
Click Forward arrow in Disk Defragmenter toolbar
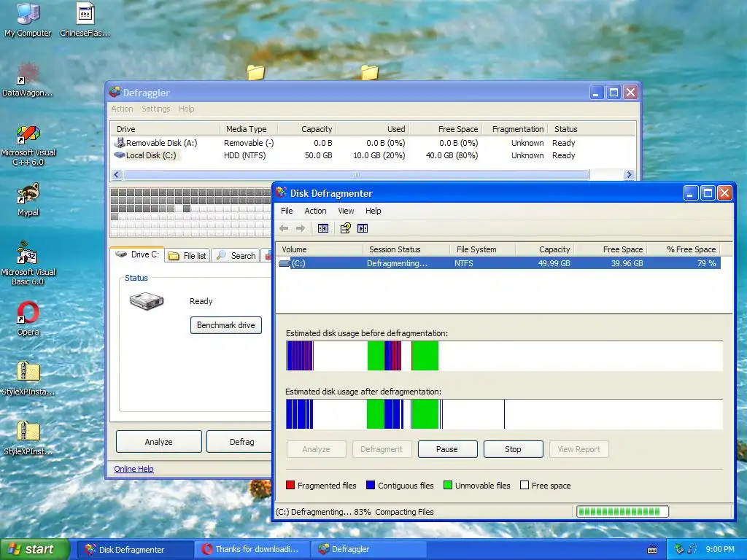pyautogui.click(x=300, y=228)
